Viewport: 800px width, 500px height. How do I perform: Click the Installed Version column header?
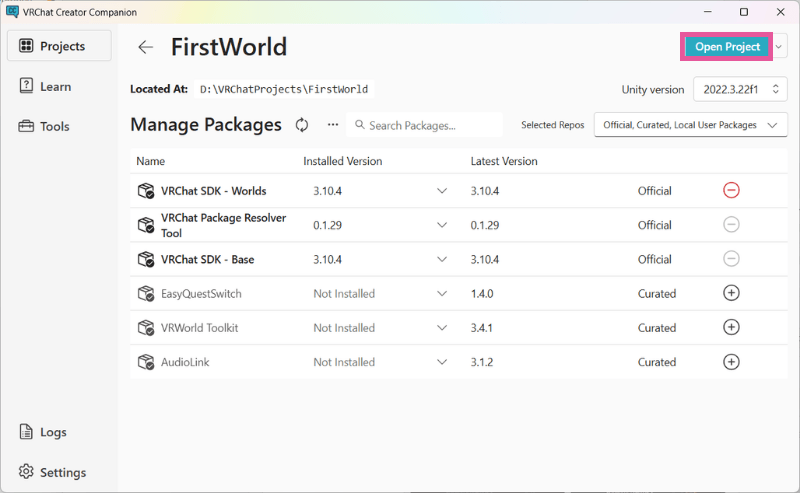[342, 161]
